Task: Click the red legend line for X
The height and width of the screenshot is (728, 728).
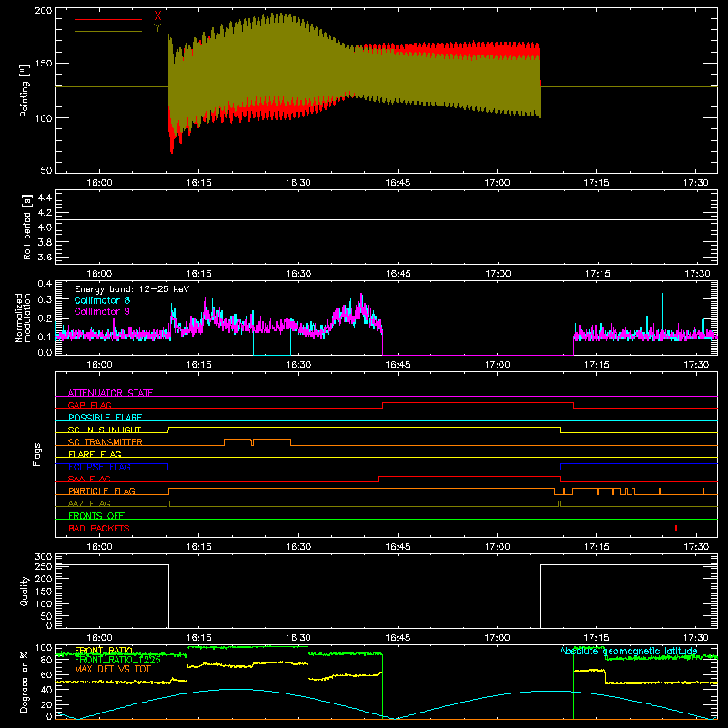Action: click(108, 19)
